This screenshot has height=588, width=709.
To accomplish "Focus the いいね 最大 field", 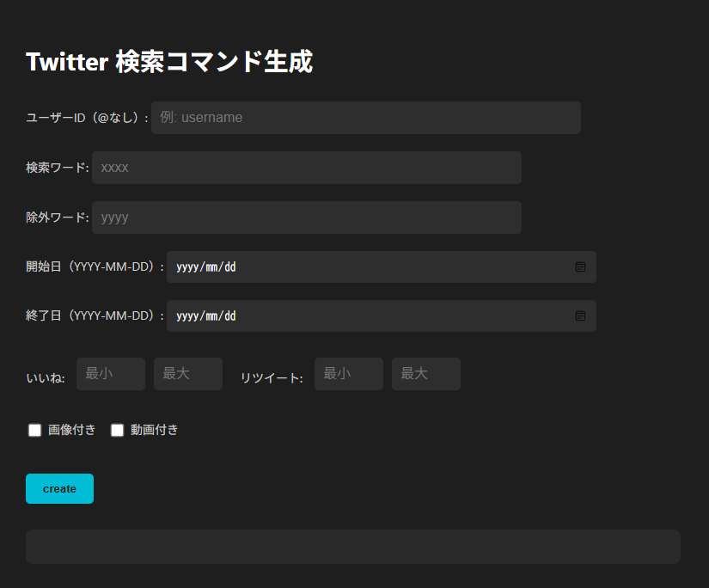I will pyautogui.click(x=187, y=374).
